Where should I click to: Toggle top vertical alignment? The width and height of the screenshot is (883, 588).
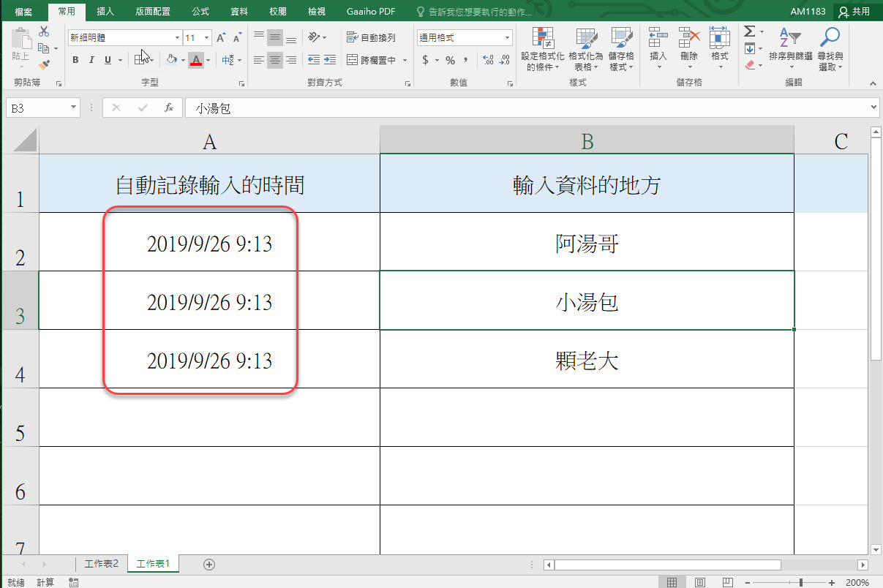point(259,37)
